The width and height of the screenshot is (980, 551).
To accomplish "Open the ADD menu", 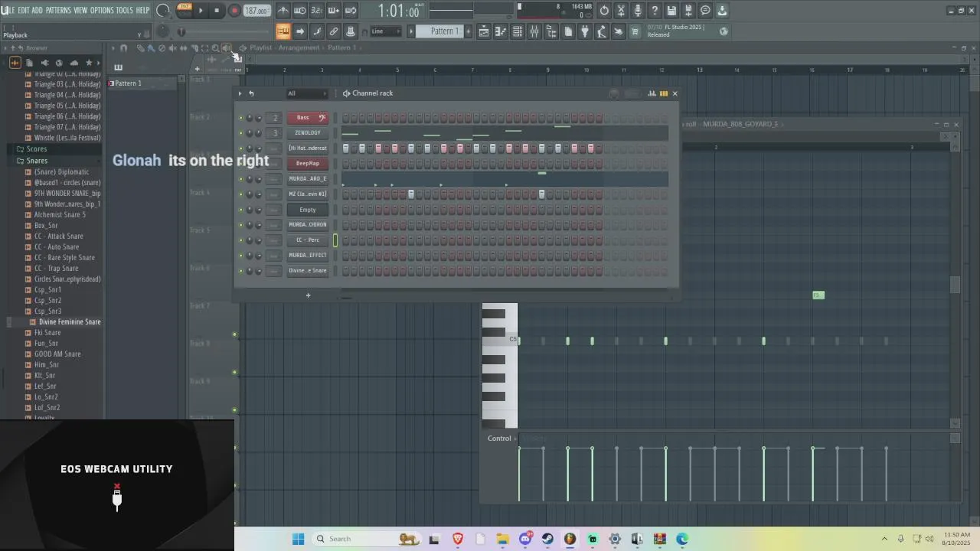I will point(38,10).
